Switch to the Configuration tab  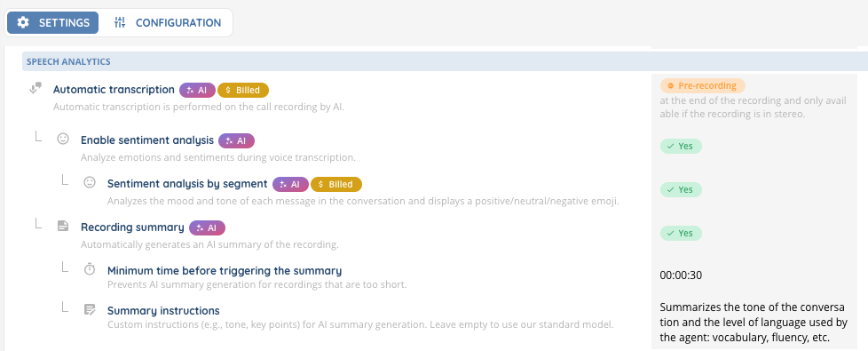(167, 23)
